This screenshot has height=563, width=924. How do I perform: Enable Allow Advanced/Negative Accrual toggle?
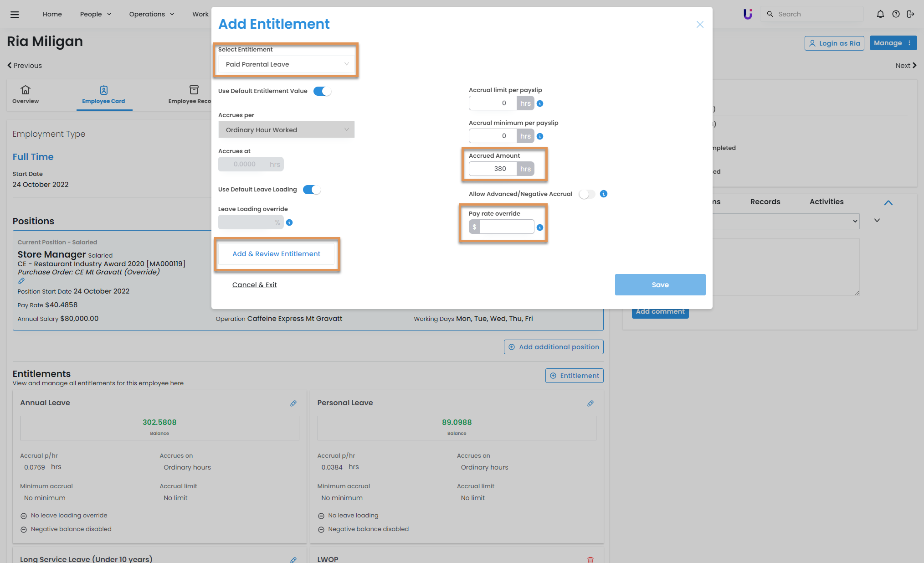pos(587,194)
